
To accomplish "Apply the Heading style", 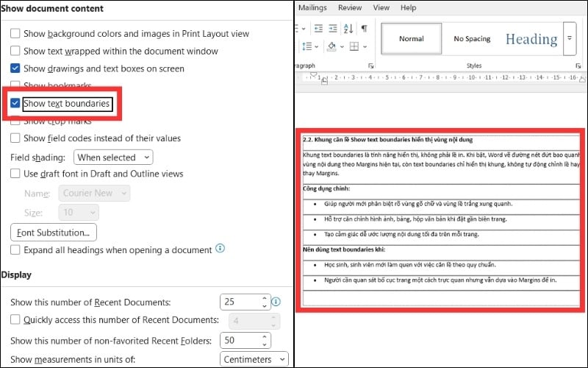I will [x=531, y=39].
